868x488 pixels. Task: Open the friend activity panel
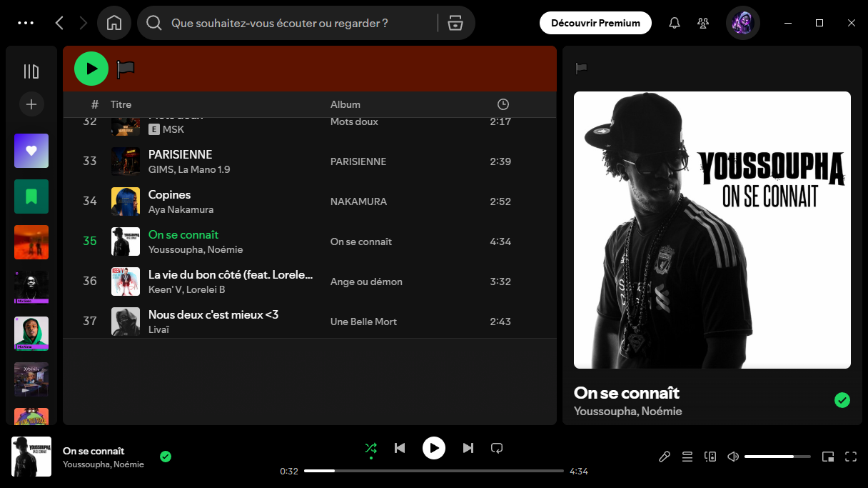coord(703,22)
